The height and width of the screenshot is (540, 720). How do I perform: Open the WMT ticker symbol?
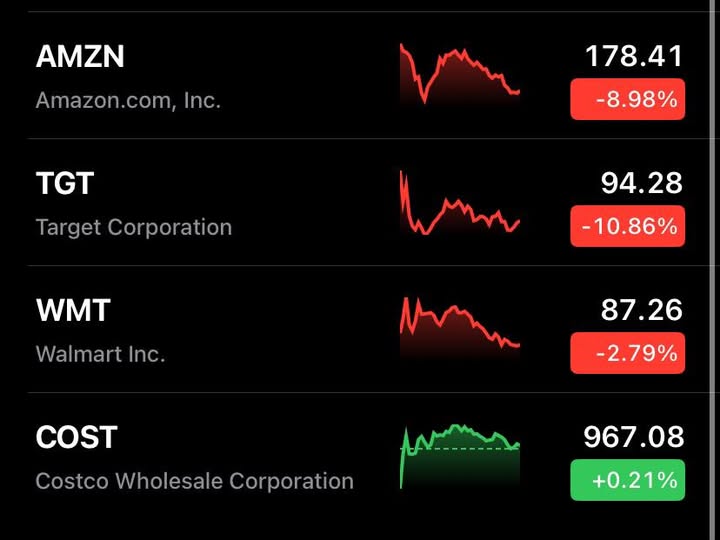73,311
